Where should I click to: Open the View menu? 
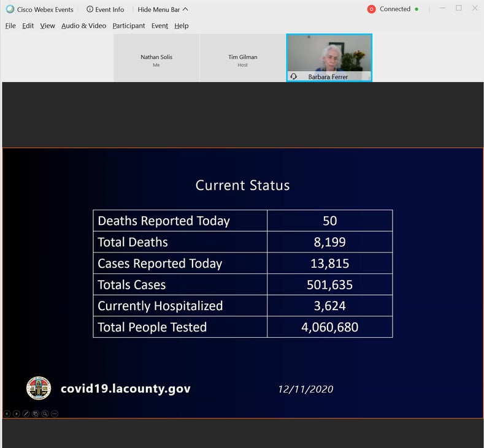[x=47, y=26]
